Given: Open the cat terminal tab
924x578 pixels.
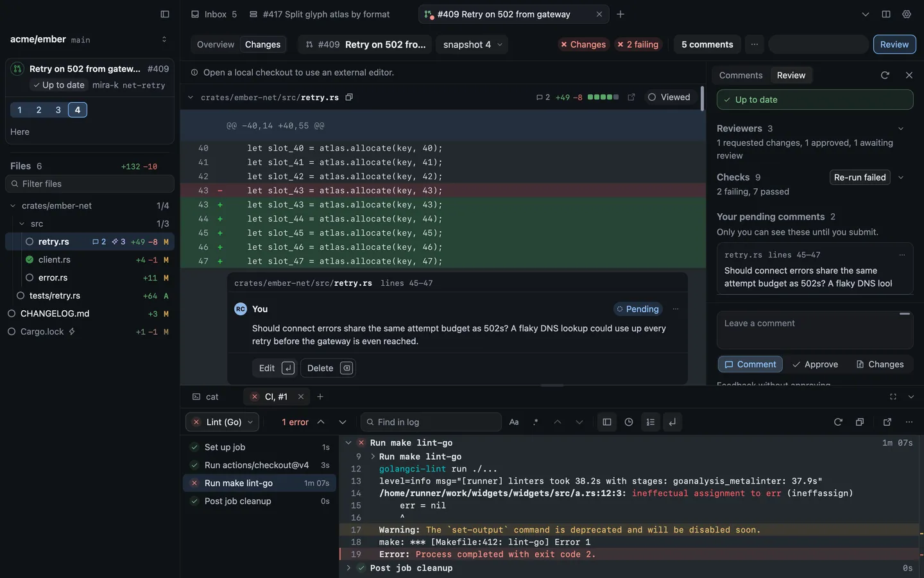Looking at the screenshot, I should pyautogui.click(x=205, y=397).
